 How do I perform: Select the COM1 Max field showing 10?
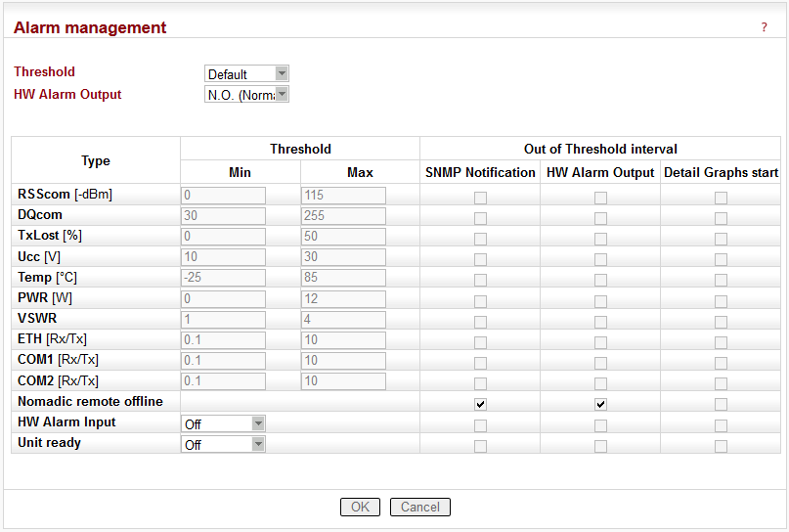tap(343, 361)
